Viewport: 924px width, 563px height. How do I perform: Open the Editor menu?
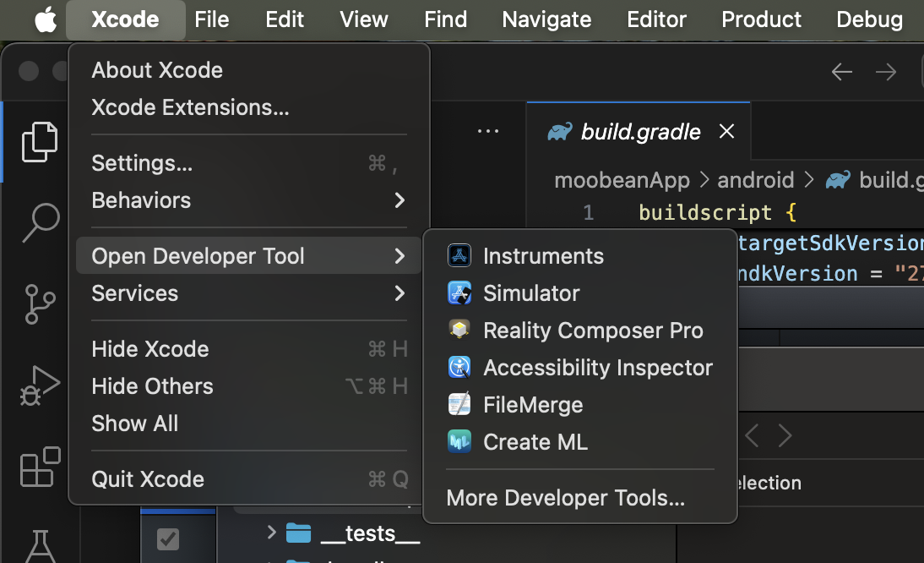point(656,19)
